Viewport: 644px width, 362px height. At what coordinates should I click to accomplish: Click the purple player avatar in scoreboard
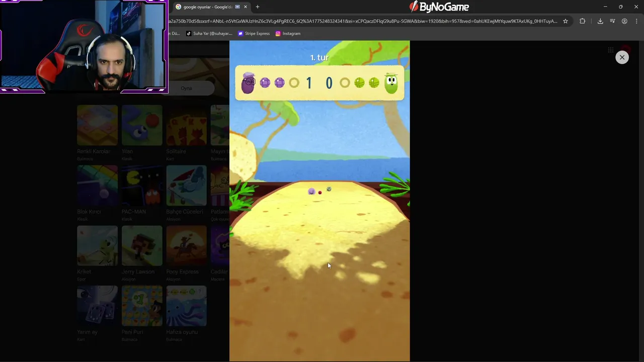point(248,83)
